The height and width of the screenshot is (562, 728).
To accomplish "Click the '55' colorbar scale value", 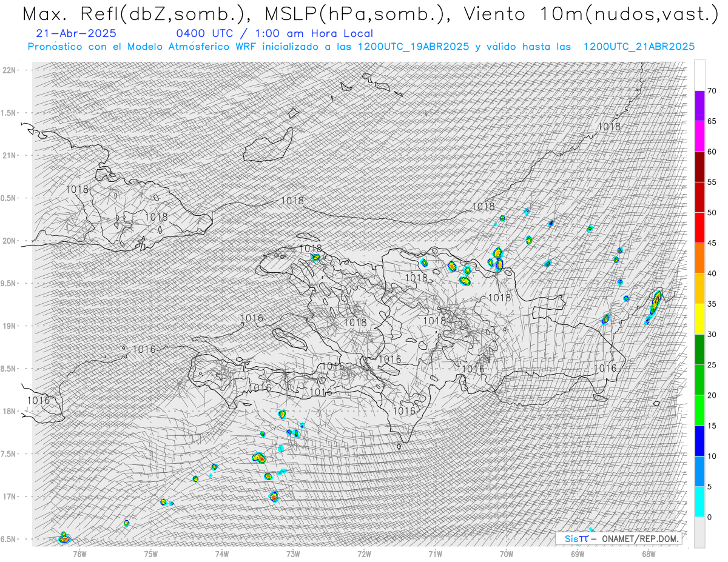I will (x=712, y=182).
